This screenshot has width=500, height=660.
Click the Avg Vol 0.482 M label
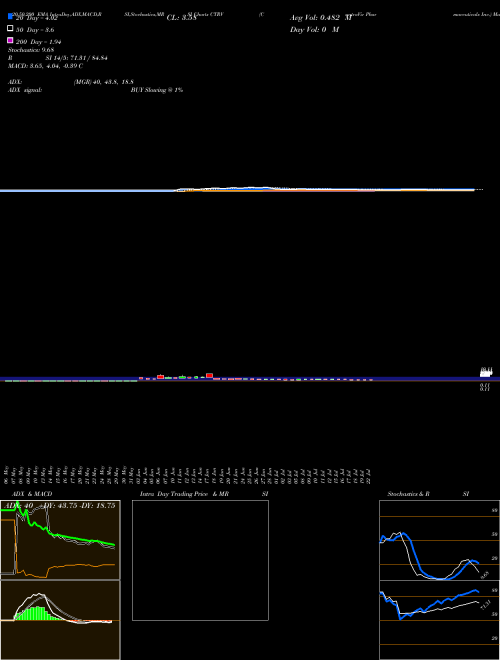[321, 18]
